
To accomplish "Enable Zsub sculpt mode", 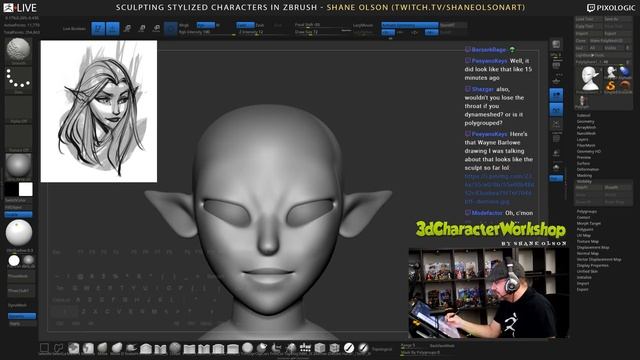I will [260, 25].
